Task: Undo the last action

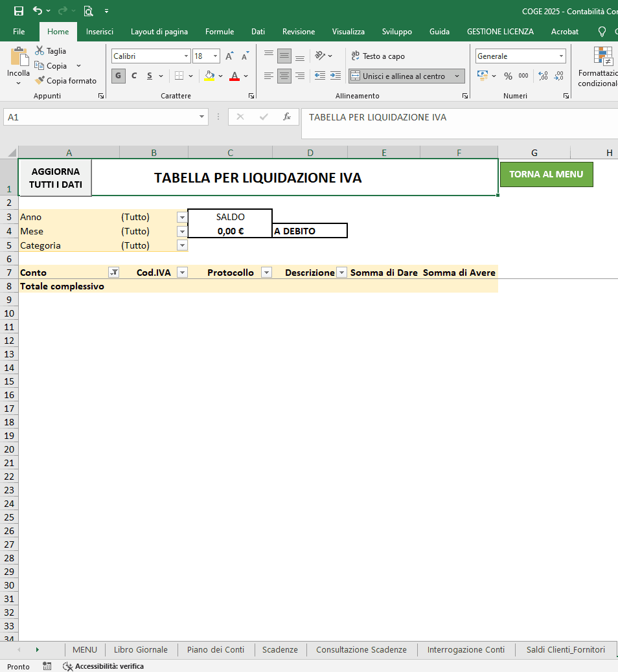Action: pyautogui.click(x=38, y=11)
